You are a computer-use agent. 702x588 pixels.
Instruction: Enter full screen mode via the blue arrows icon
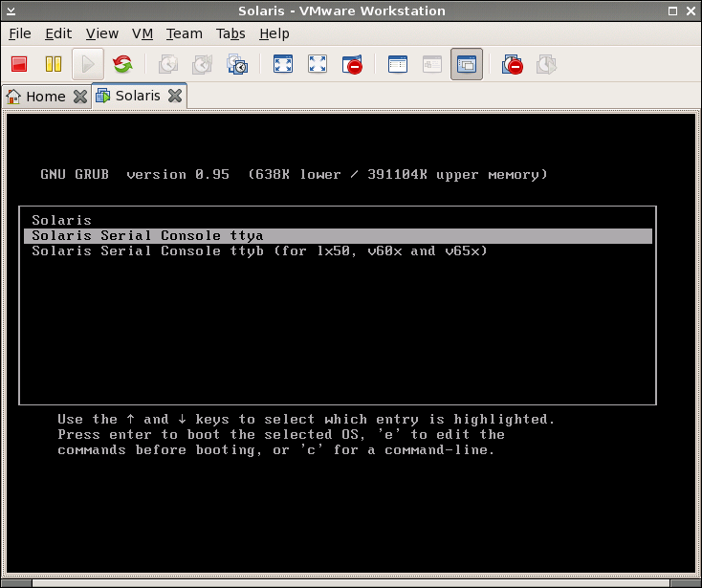(x=283, y=64)
